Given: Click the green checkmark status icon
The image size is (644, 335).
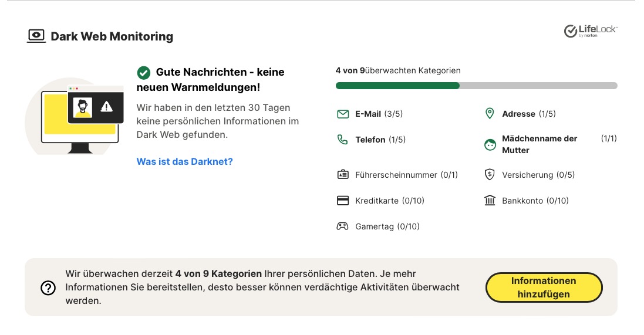Looking at the screenshot, I should (x=143, y=73).
